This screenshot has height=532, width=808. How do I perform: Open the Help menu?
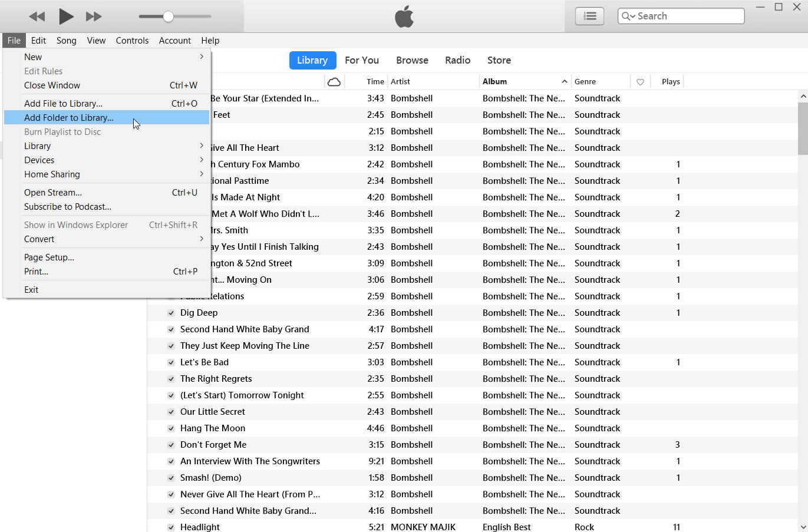tap(210, 41)
